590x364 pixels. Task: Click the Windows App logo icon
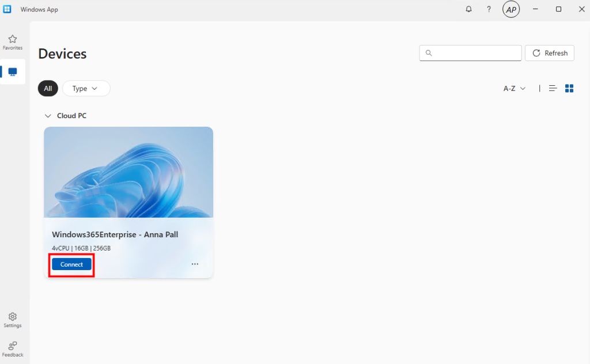pyautogui.click(x=7, y=9)
